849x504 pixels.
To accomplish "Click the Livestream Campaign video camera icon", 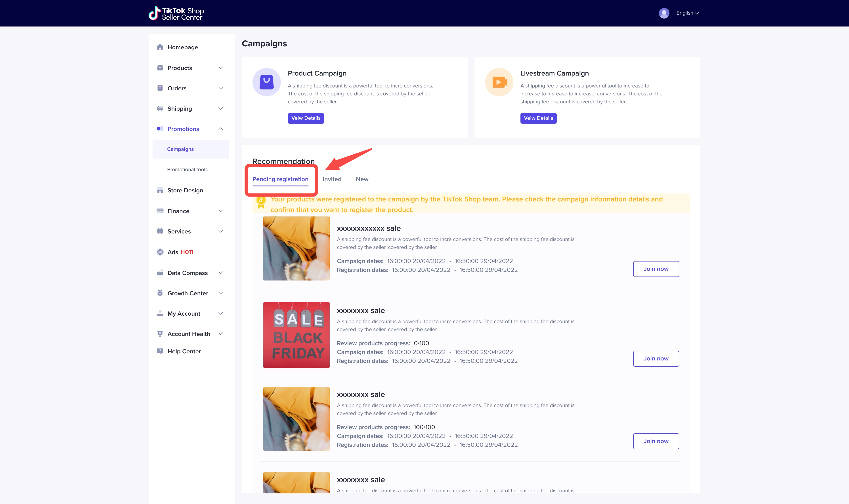I will (499, 82).
